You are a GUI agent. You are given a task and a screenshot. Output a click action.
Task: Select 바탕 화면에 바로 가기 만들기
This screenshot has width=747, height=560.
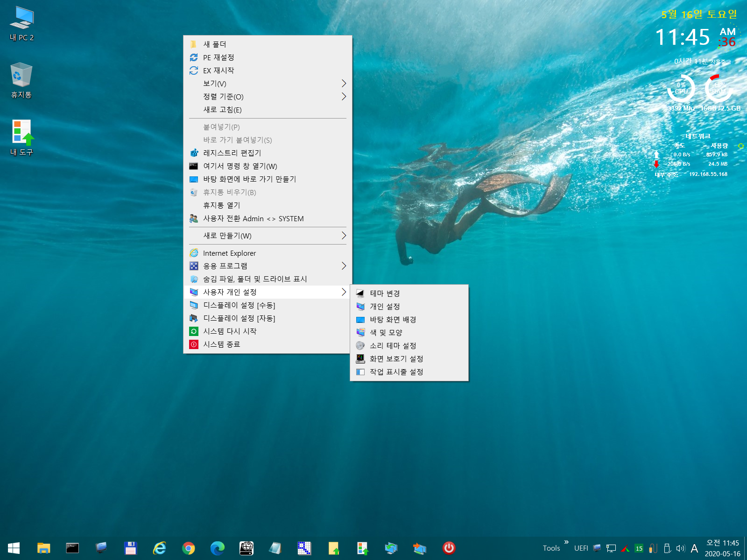(268, 179)
